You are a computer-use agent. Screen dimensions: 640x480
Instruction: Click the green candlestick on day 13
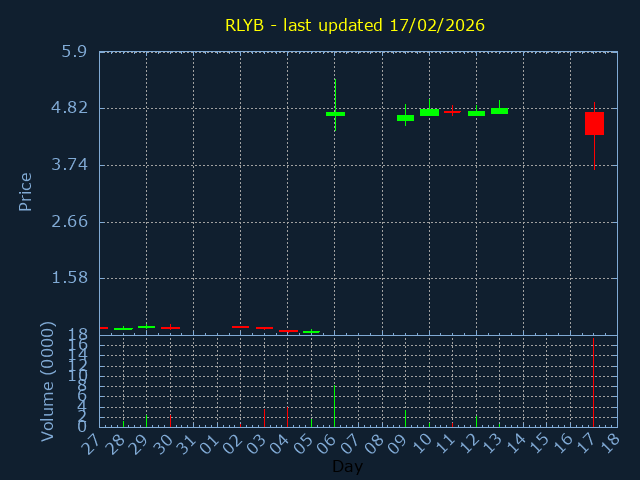pyautogui.click(x=499, y=111)
